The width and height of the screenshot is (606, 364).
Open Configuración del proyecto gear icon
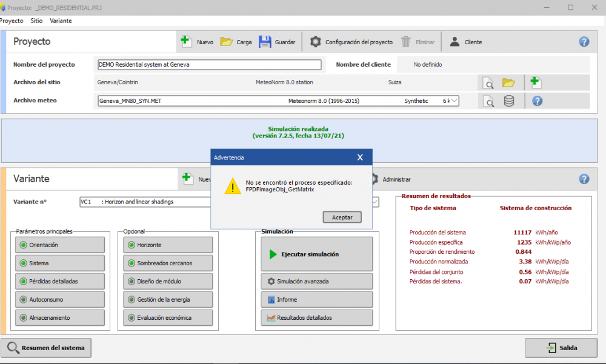pos(315,42)
